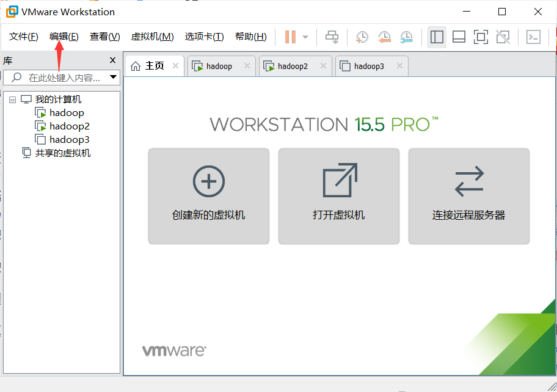The image size is (557, 392).
Task: Click 连接远程服务器 button
Action: (469, 196)
